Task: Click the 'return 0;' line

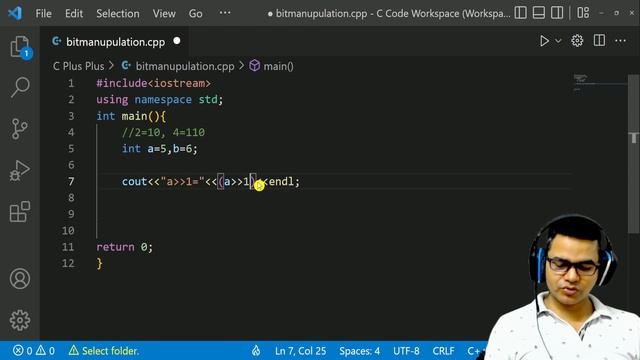Action: coord(124,247)
